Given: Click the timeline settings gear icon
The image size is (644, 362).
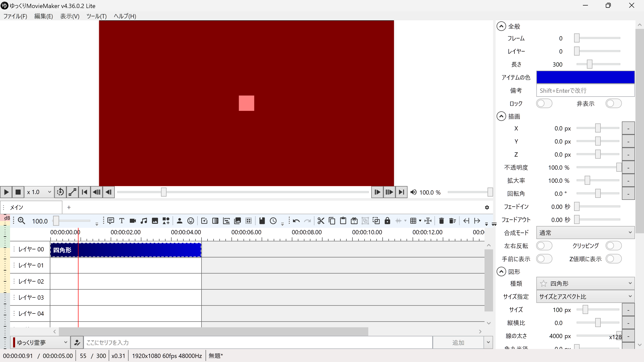Looking at the screenshot, I should 487,207.
